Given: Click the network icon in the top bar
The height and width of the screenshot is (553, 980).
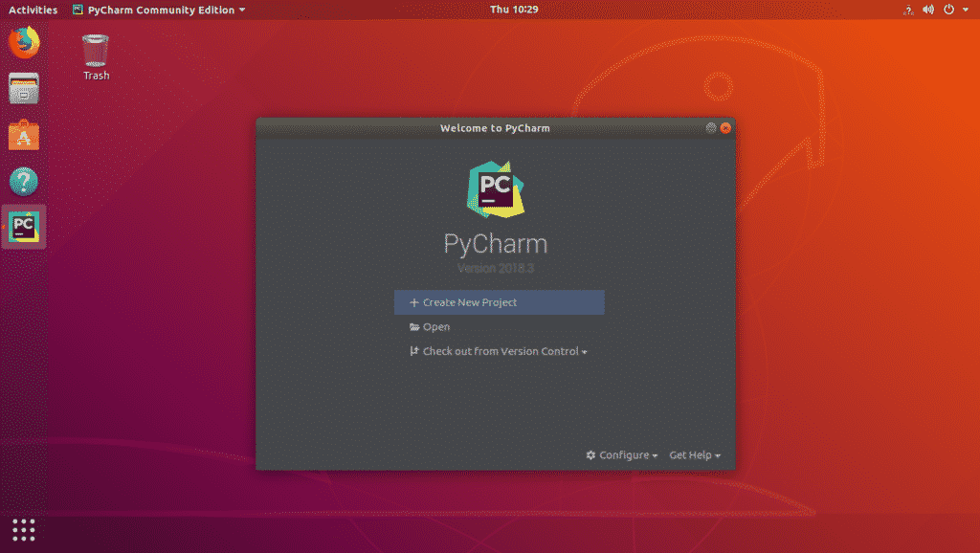Looking at the screenshot, I should 907,10.
